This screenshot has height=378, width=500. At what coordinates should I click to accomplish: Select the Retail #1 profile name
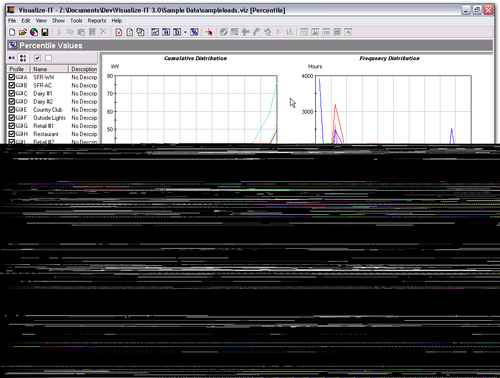pyautogui.click(x=43, y=126)
